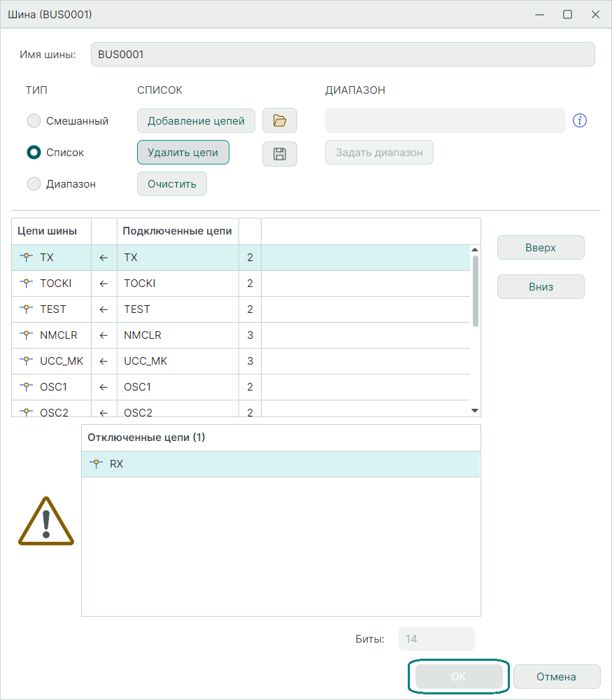This screenshot has width=612, height=700.
Task: Click the net icon beside TOCKI bus net
Action: point(27,283)
